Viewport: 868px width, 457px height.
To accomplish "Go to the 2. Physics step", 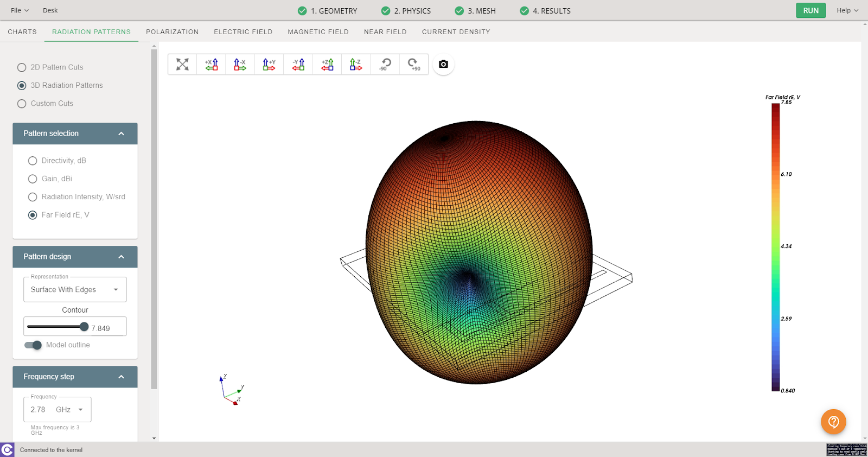I will 412,11.
